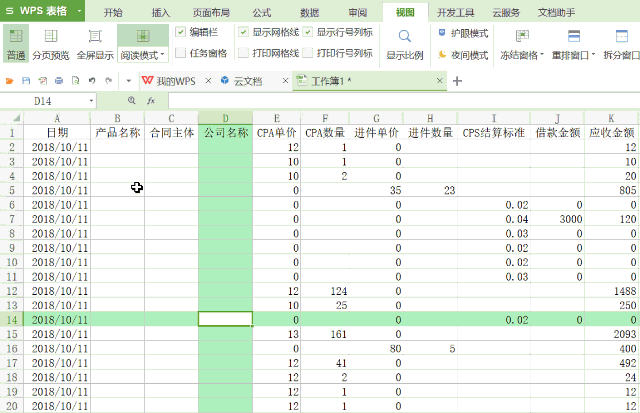Click the CPS结算标准 header cell

(x=493, y=132)
